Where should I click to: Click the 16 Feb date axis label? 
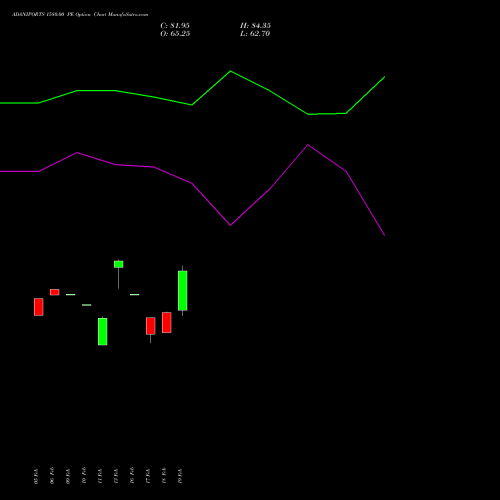[x=132, y=476]
